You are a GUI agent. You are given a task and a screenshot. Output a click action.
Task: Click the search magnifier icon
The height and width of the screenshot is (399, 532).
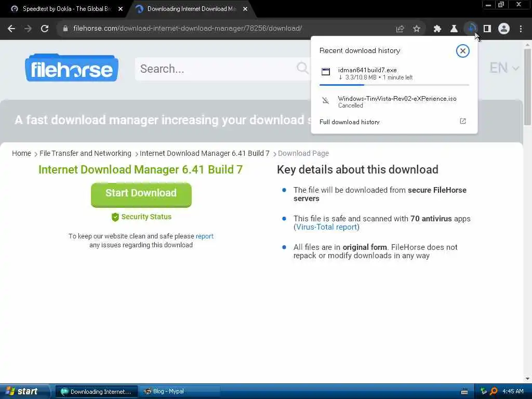pos(302,68)
